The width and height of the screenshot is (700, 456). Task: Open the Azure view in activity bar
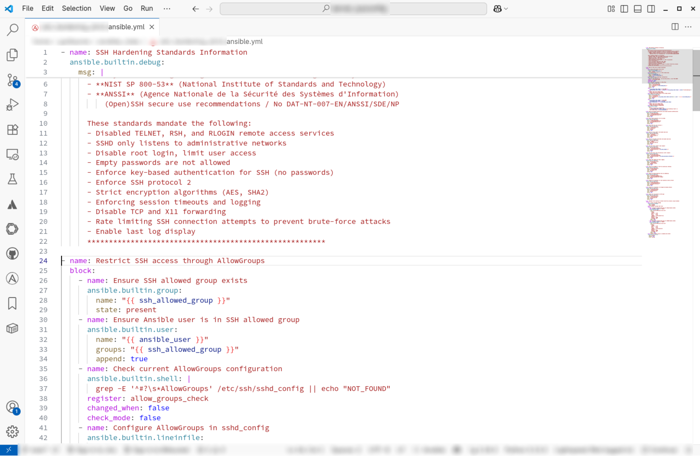pyautogui.click(x=12, y=205)
